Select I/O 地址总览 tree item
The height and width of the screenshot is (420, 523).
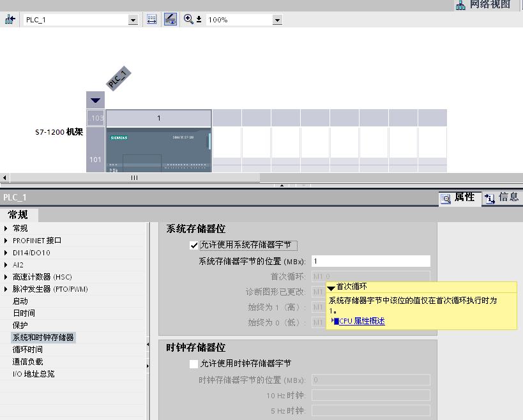(x=33, y=373)
